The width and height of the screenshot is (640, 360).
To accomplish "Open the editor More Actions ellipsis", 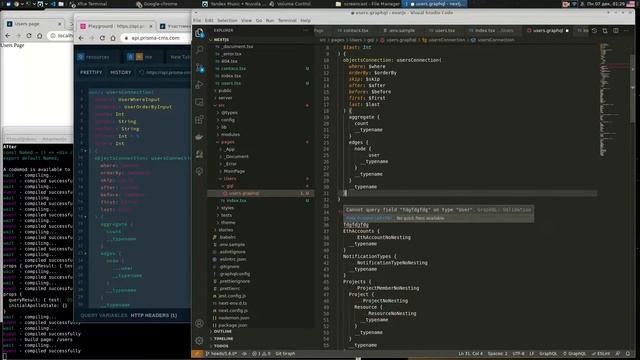I will tap(626, 31).
